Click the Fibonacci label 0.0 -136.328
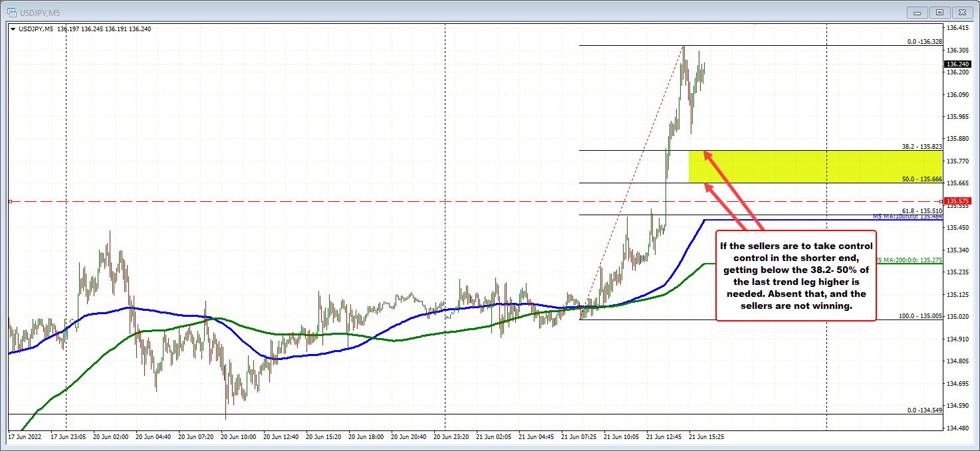 [925, 41]
